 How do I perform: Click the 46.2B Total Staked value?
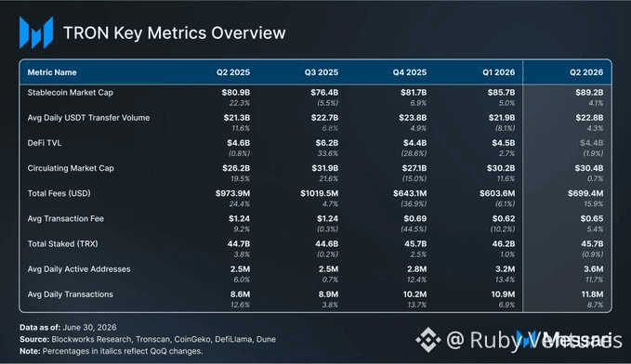point(504,243)
